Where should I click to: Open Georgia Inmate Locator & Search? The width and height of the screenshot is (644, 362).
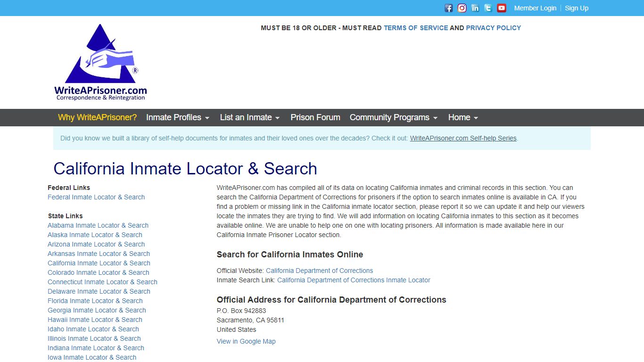click(x=97, y=310)
